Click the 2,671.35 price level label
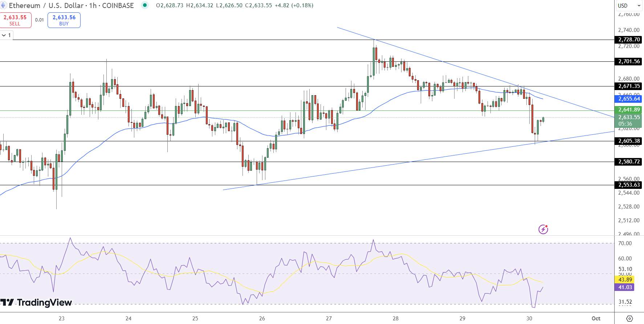Image resolution: width=644 pixels, height=324 pixels. point(629,86)
